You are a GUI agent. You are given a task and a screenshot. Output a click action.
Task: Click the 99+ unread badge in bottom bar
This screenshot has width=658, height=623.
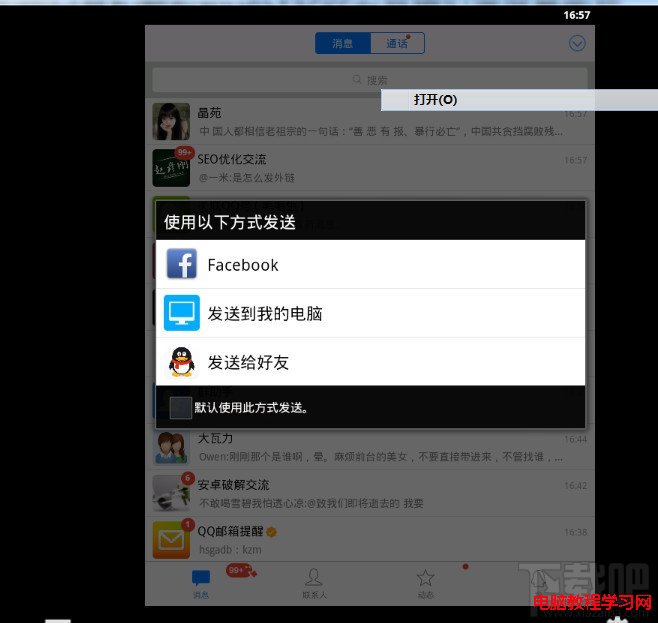pyautogui.click(x=240, y=571)
